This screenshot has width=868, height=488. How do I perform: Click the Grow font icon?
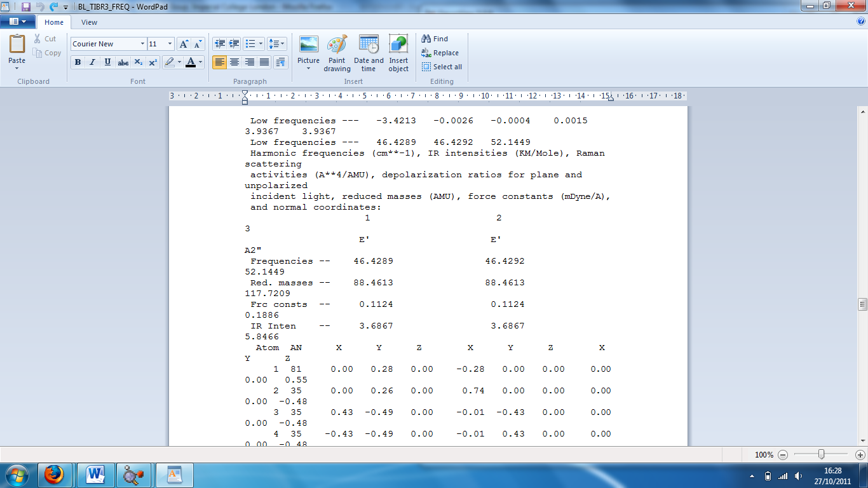(x=184, y=44)
